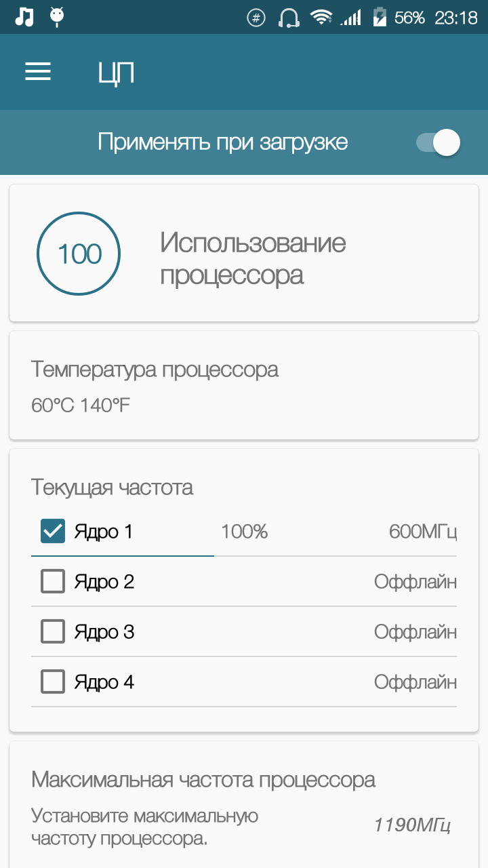
Task: Tap the Ядро 1 usage progress bar
Action: pos(122,556)
